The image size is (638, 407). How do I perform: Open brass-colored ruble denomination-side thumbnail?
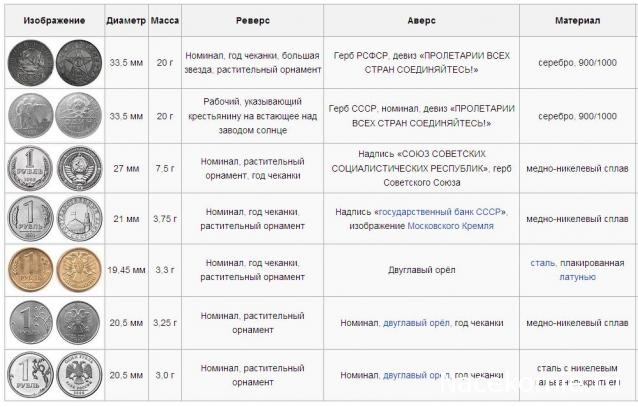pyautogui.click(x=31, y=269)
